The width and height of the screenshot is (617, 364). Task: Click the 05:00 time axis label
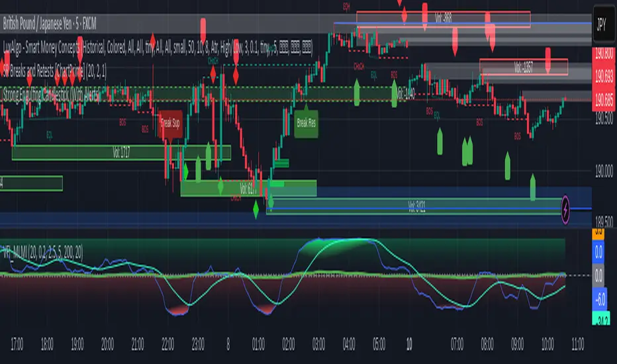(x=379, y=344)
